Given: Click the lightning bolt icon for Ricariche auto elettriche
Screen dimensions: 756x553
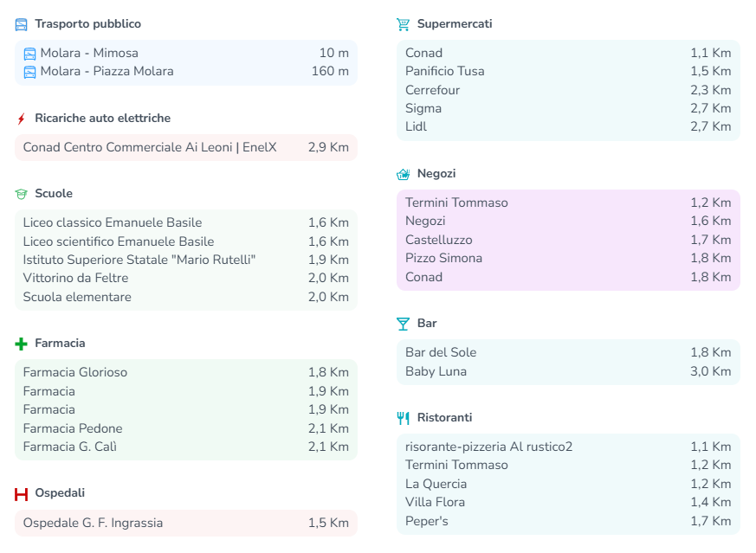Looking at the screenshot, I should pos(22,119).
